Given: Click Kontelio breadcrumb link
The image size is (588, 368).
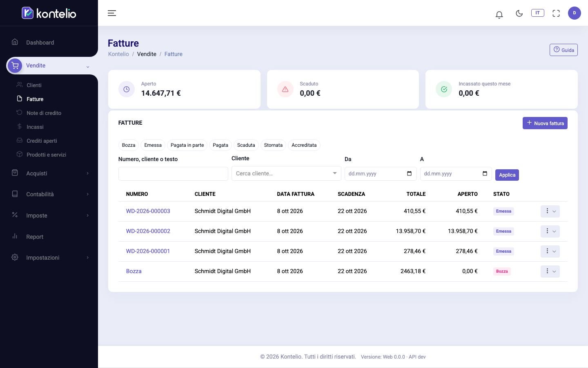Looking at the screenshot, I should (x=118, y=54).
